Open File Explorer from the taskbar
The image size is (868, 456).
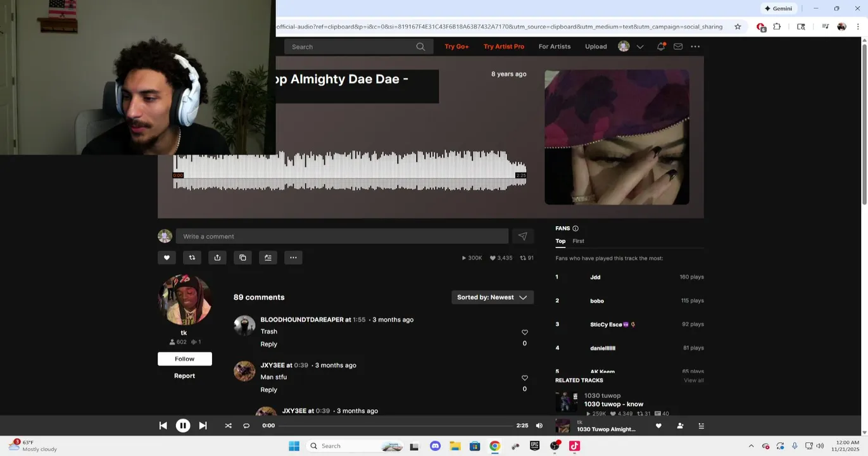click(x=455, y=446)
